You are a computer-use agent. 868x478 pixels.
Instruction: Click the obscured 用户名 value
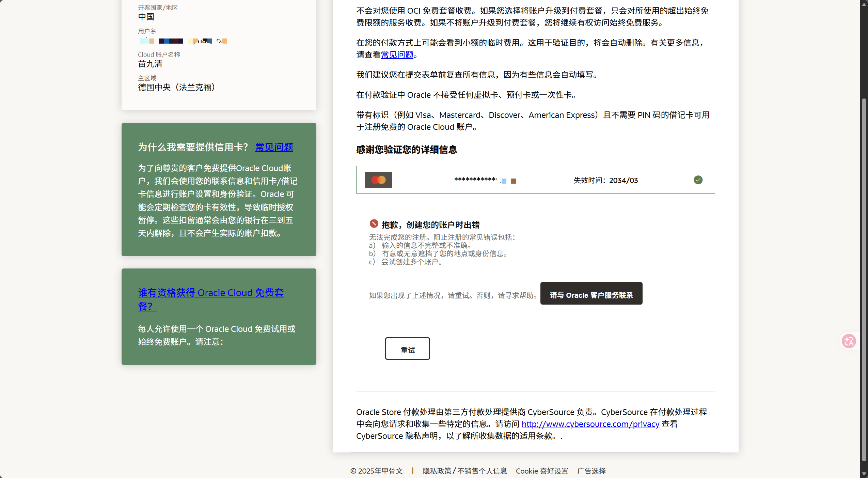[x=183, y=41]
